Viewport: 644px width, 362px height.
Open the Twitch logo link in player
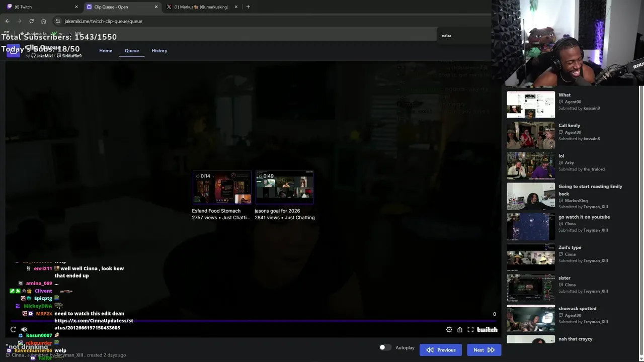pos(487,330)
